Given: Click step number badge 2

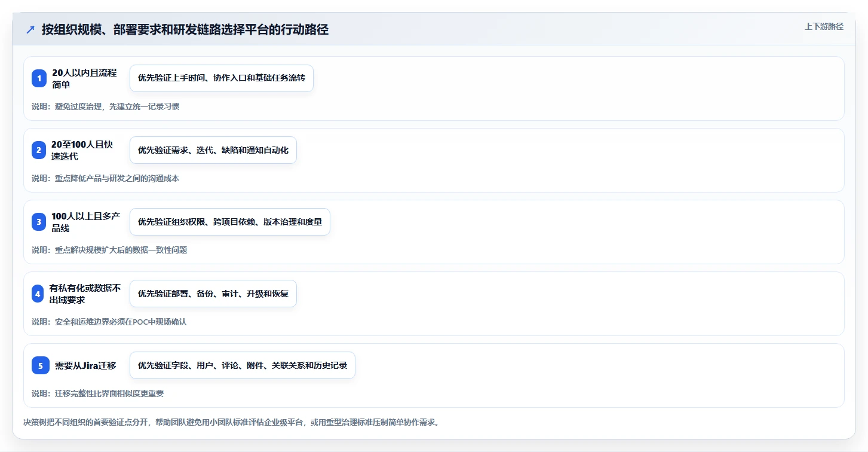Looking at the screenshot, I should tap(39, 150).
